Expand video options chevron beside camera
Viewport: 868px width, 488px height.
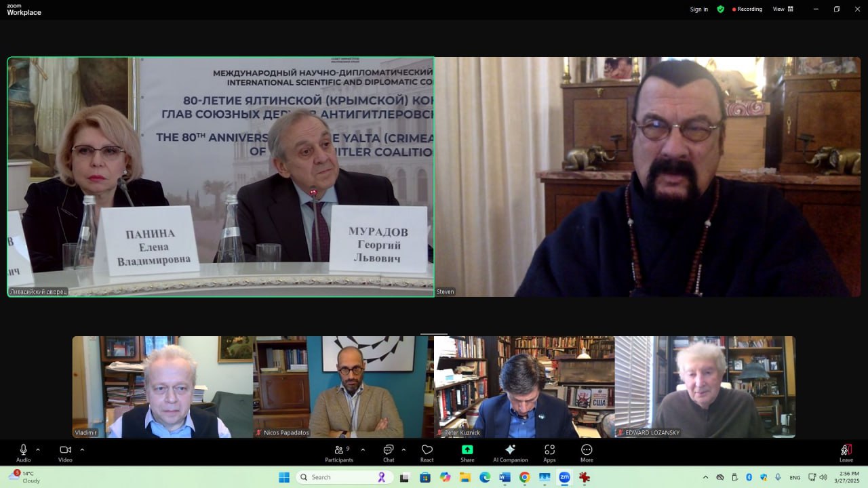(82, 449)
